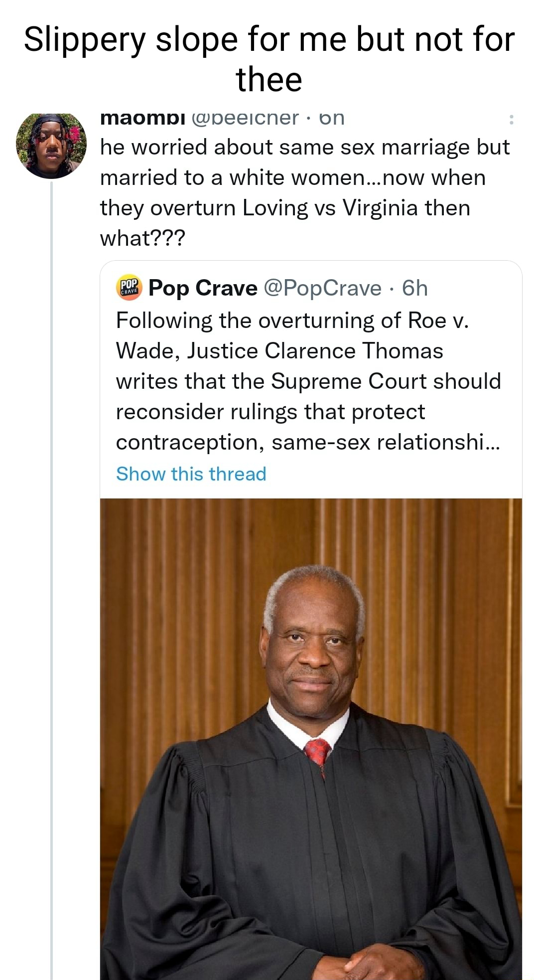This screenshot has width=538, height=980.
Task: Open the @PopCrave profile handle
Action: [325, 288]
